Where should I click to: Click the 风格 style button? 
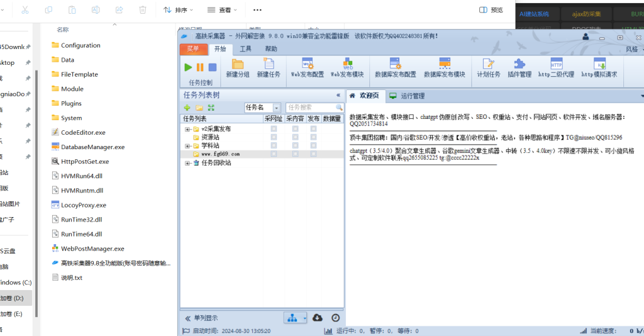point(633,49)
